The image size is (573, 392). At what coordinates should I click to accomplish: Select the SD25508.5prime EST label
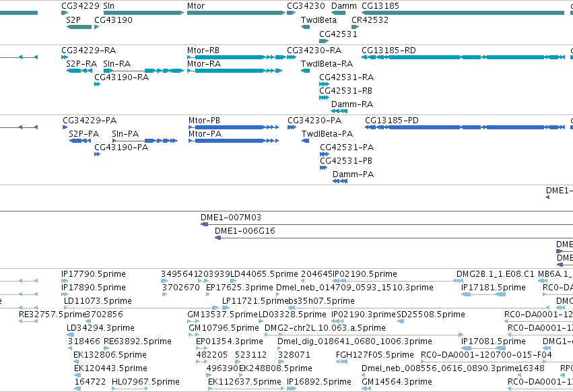click(431, 315)
